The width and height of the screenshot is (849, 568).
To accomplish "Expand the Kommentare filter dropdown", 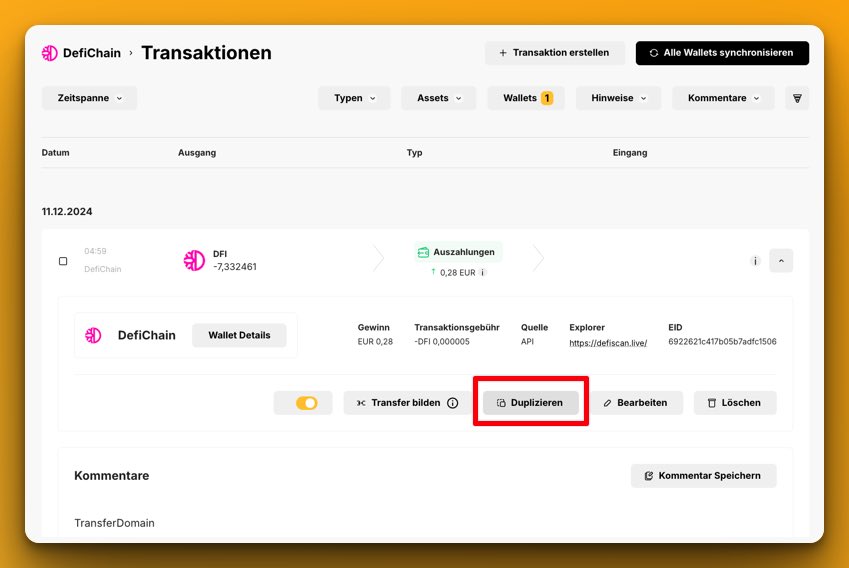I will tap(723, 98).
